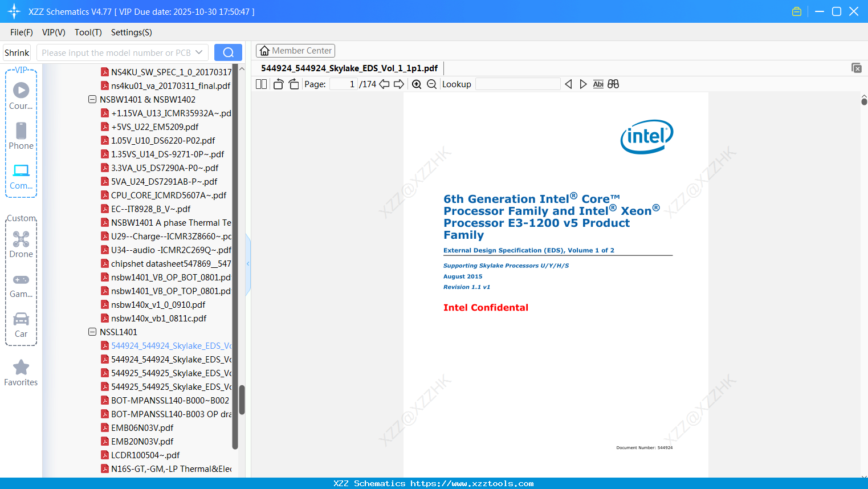Open 1.05V_U10_DS6220-P02.pdf
The height and width of the screenshot is (489, 868).
click(x=158, y=140)
